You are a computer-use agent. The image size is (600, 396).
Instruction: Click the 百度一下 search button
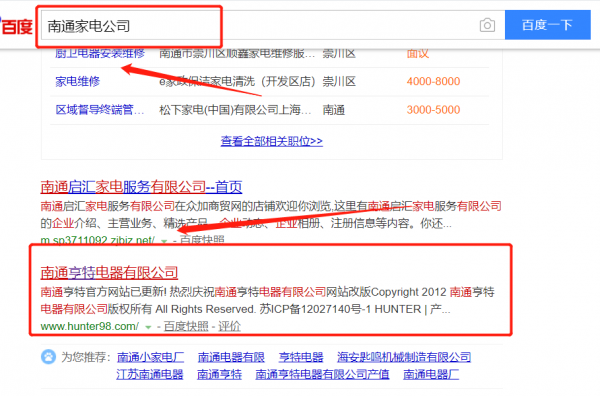click(x=548, y=25)
